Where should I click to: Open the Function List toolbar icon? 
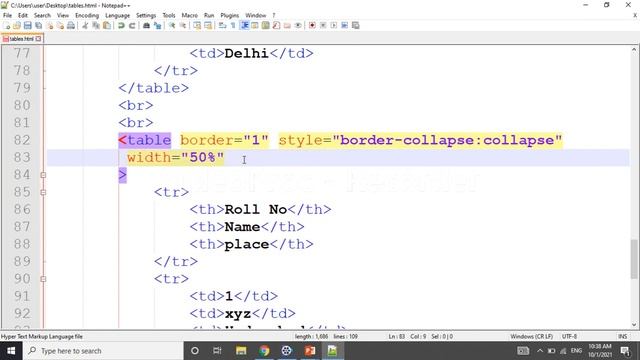(276, 26)
